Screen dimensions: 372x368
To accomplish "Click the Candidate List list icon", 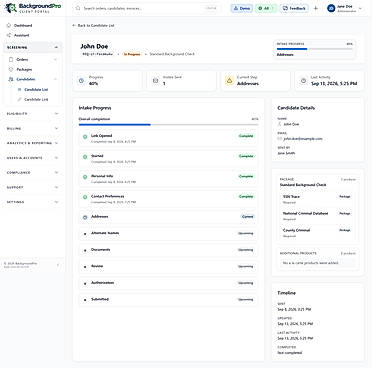I will click(x=19, y=89).
